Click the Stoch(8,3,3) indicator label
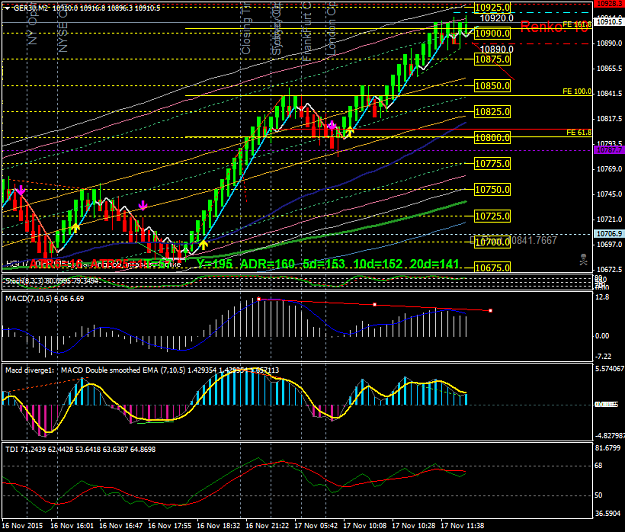625x532 pixels. pyautogui.click(x=53, y=282)
